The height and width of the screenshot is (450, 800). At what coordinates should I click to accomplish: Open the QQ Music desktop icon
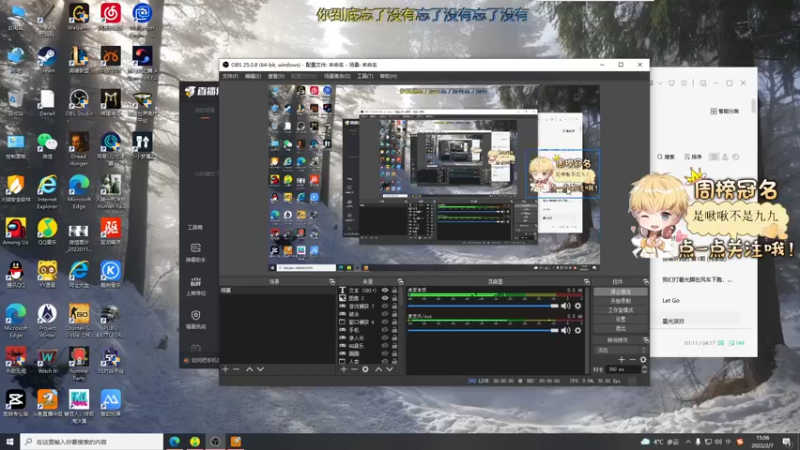click(47, 231)
